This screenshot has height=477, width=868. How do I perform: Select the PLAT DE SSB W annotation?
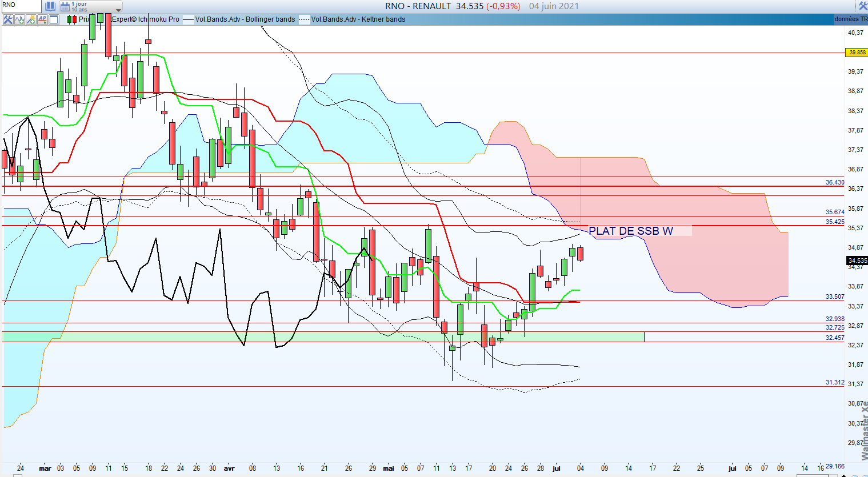pyautogui.click(x=631, y=231)
